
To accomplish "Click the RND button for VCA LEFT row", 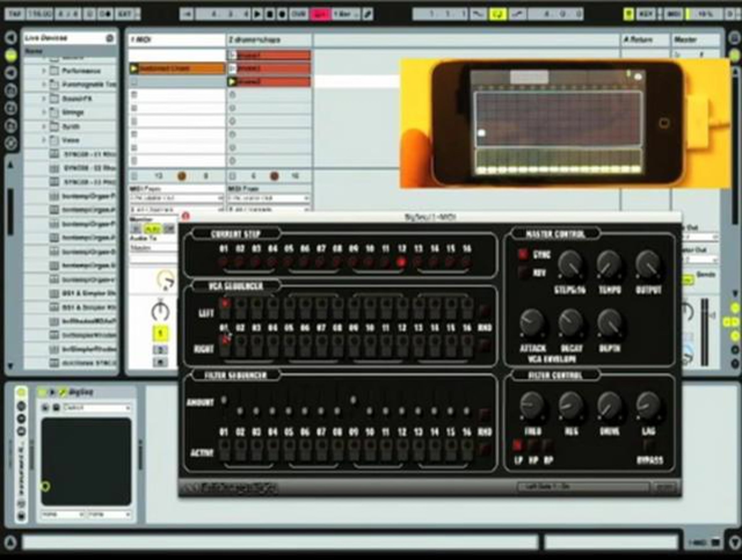I will [x=484, y=310].
